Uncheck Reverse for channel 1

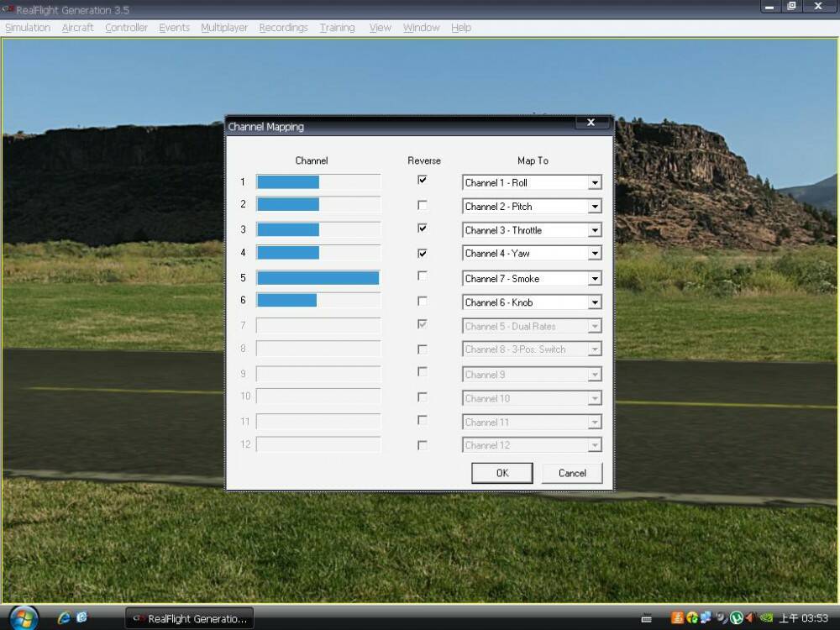(x=423, y=180)
